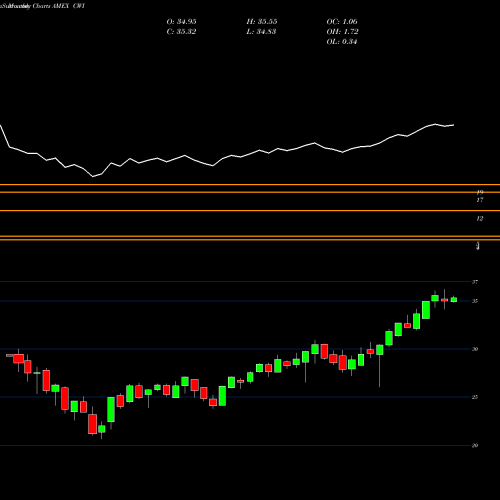The width and height of the screenshot is (500, 500).
Task: Click the end of the white indicator line
Action: tap(453, 125)
